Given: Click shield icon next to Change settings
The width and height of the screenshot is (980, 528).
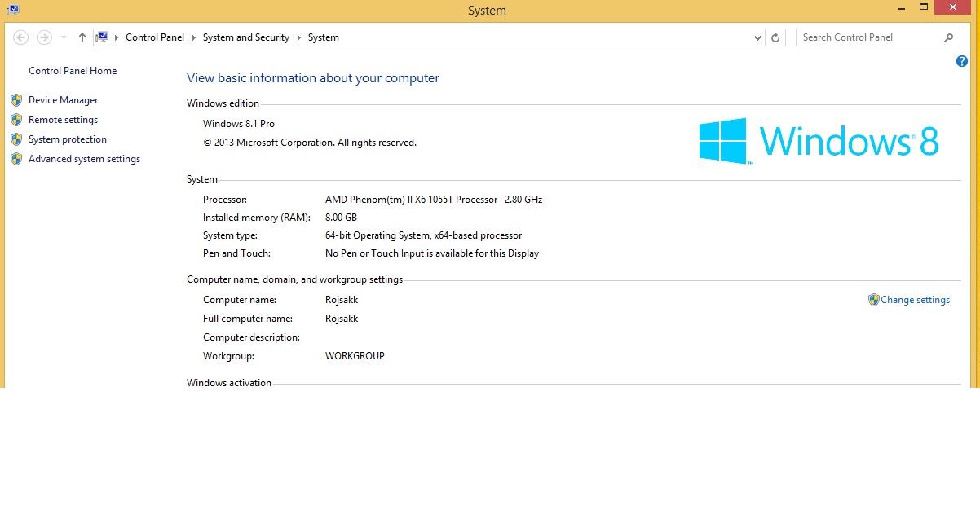Looking at the screenshot, I should 874,300.
